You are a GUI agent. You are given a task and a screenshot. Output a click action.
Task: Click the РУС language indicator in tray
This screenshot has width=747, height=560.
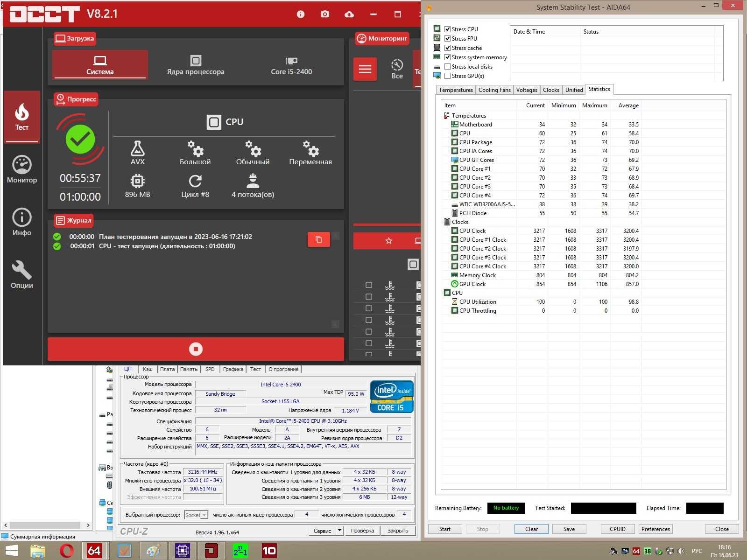point(697,551)
